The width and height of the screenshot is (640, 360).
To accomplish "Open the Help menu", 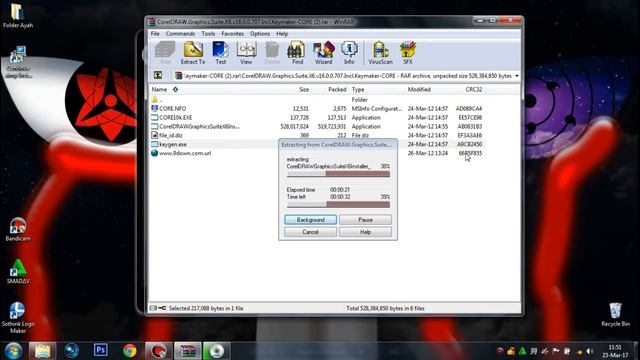I will tap(282, 33).
